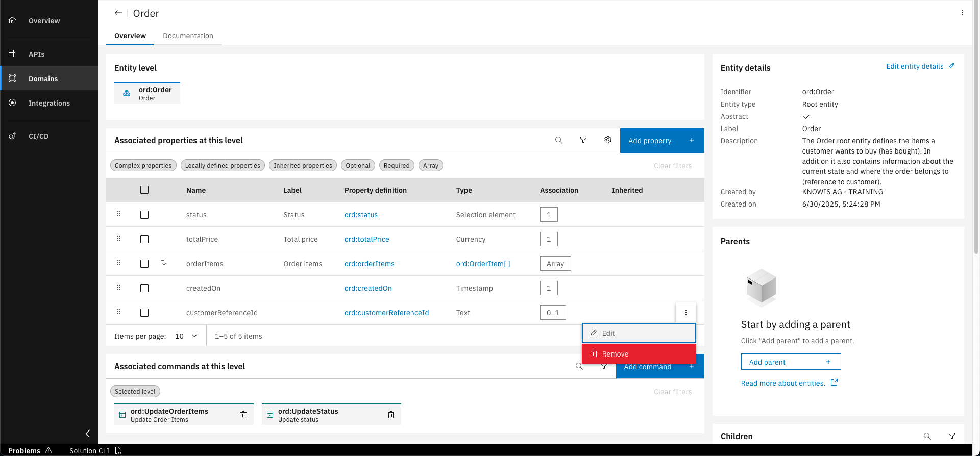
Task: Search the Children panel
Action: pos(927,436)
